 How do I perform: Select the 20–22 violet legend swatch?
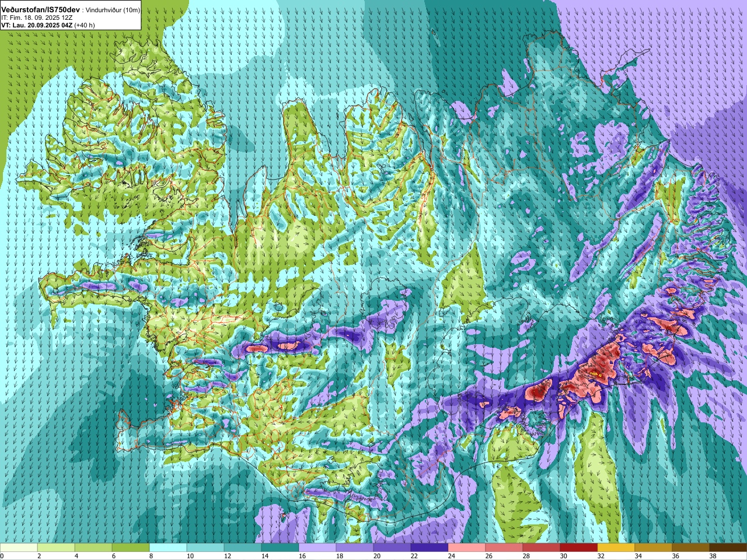pyautogui.click(x=392, y=548)
